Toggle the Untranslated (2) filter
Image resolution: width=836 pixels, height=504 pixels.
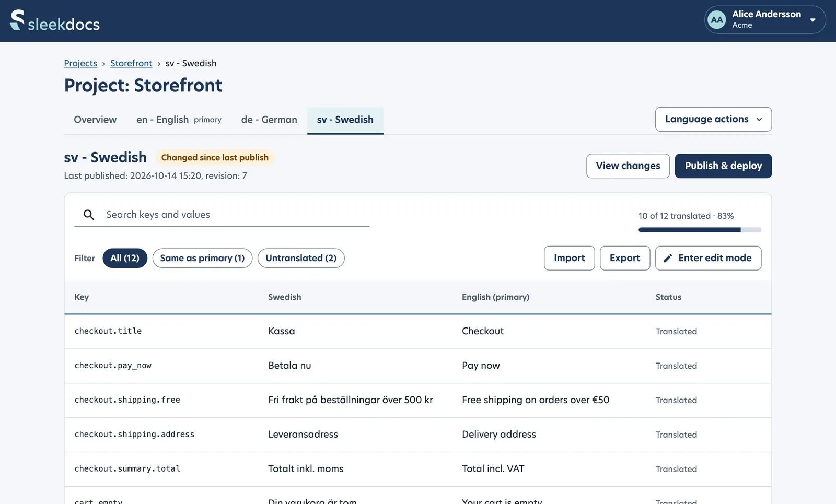tap(301, 258)
